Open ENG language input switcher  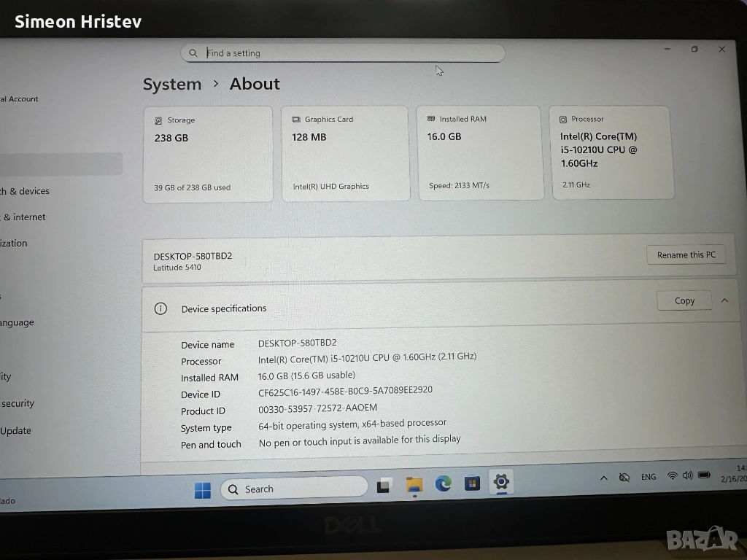(x=649, y=477)
